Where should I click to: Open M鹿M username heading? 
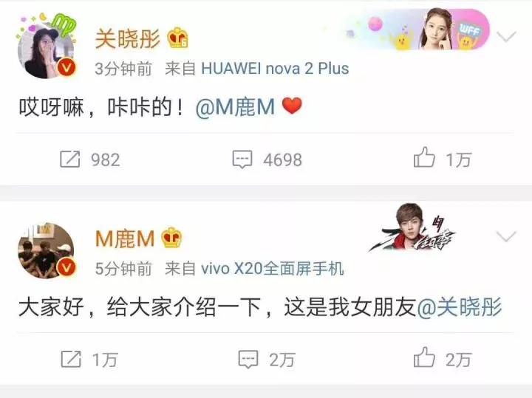coord(125,239)
